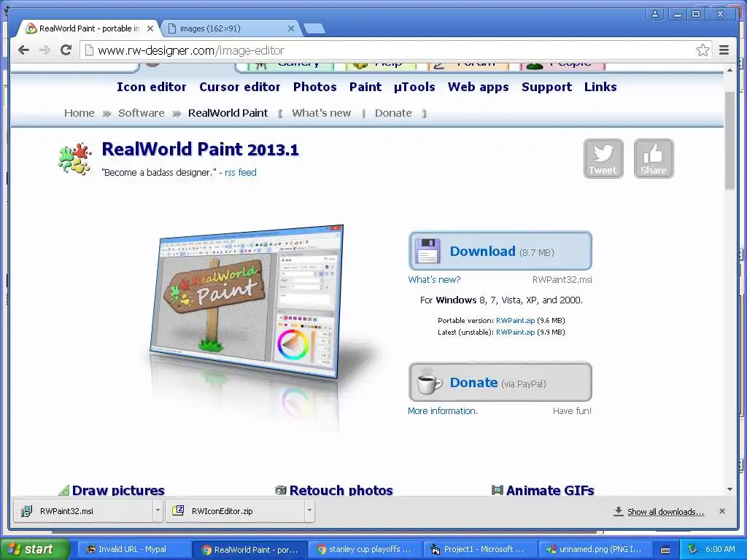Click the RWPaint32.msi filename text under Download
Screen dimensions: 747x560
pos(562,280)
